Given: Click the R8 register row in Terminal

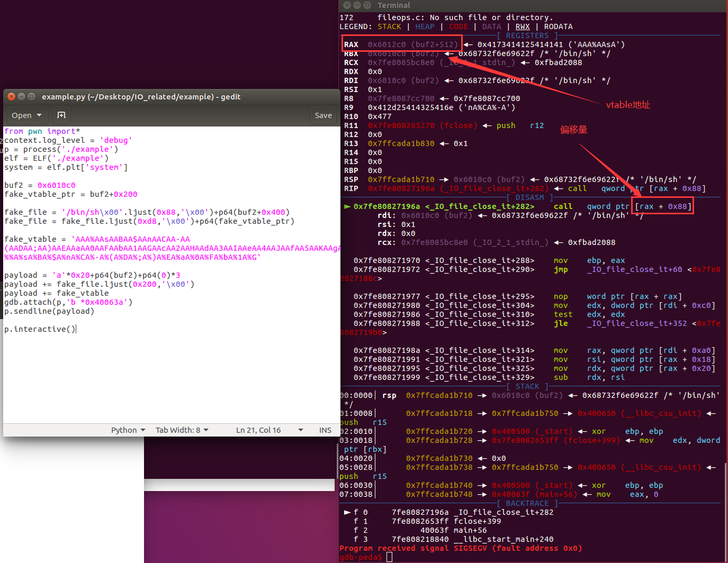Looking at the screenshot, I should tap(432, 98).
